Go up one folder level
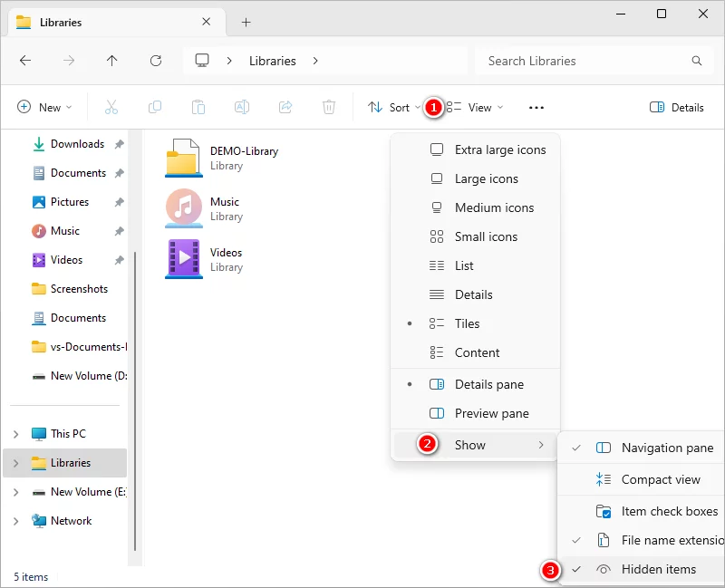725x588 pixels. 111,61
